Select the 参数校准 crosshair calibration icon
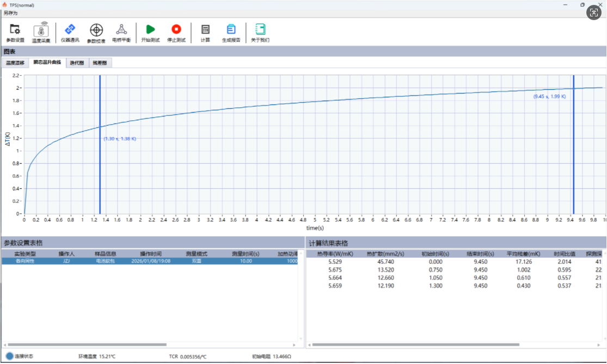607x364 pixels. 96,30
